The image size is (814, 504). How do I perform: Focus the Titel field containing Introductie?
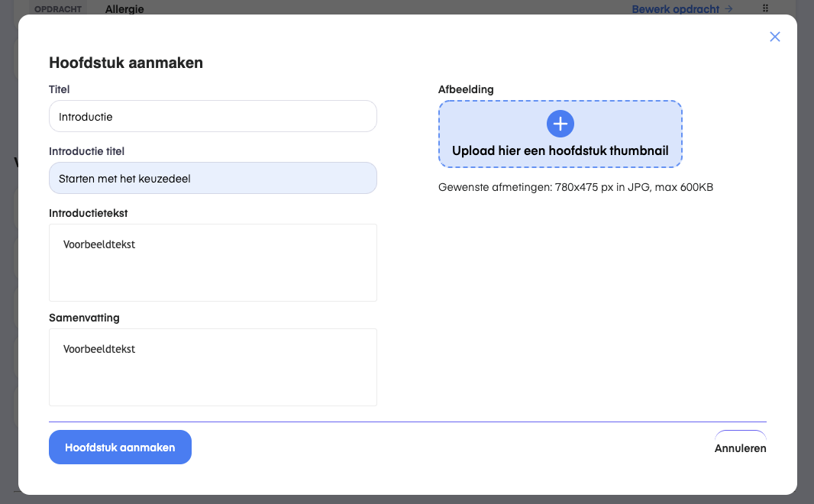click(212, 117)
